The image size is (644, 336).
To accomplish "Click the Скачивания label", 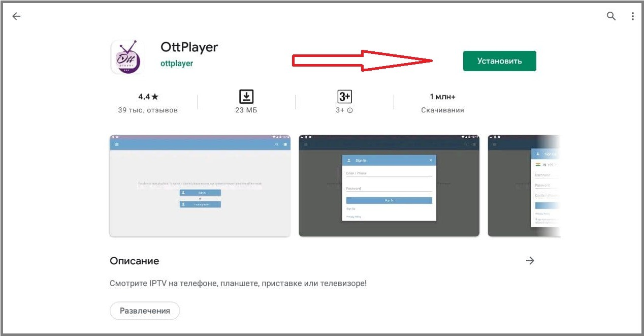I will coord(442,110).
